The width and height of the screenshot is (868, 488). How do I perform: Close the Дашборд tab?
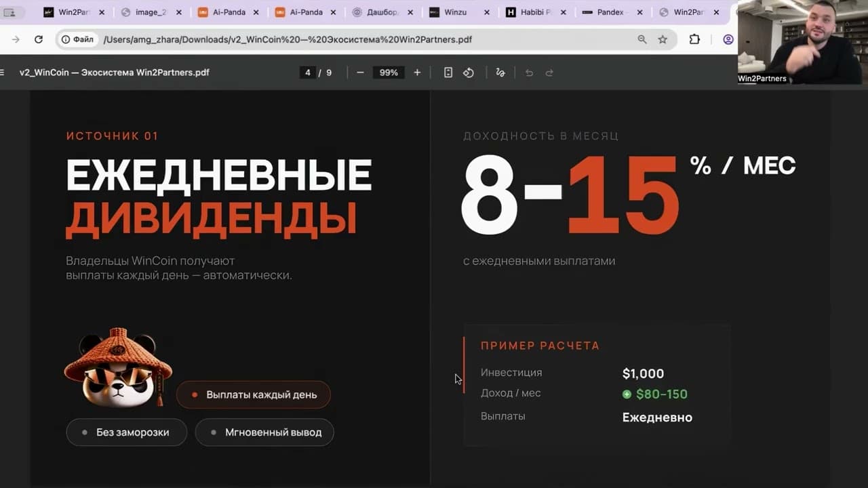[x=410, y=12]
